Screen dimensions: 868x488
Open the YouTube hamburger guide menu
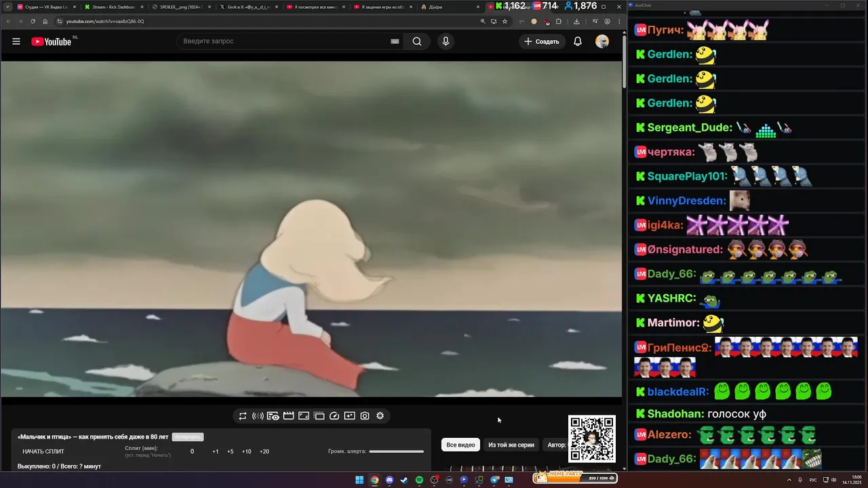pos(16,41)
